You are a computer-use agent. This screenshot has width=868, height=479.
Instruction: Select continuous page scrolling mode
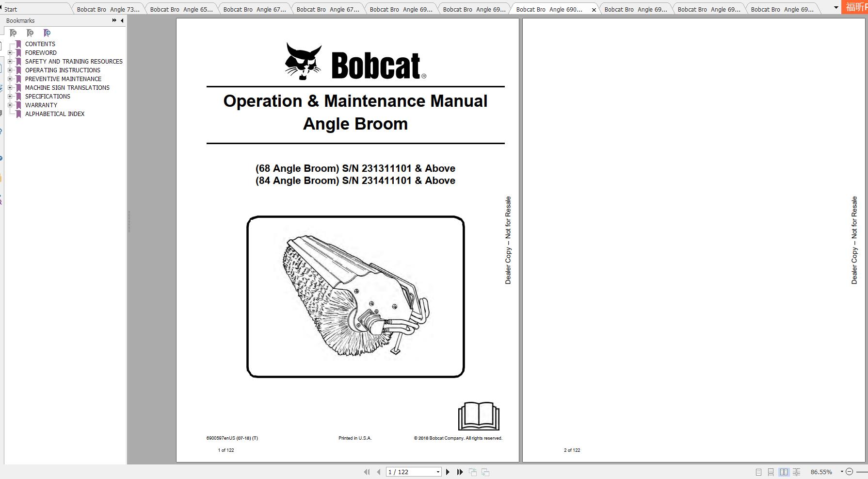point(771,472)
